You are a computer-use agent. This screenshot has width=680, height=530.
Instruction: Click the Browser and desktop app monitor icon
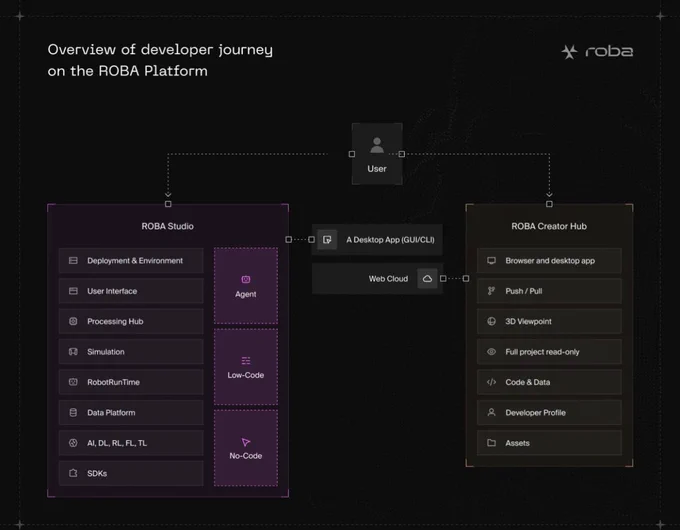pyautogui.click(x=491, y=260)
